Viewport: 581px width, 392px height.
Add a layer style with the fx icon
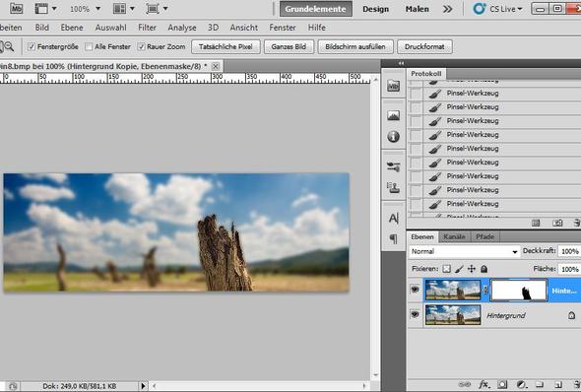click(x=484, y=384)
